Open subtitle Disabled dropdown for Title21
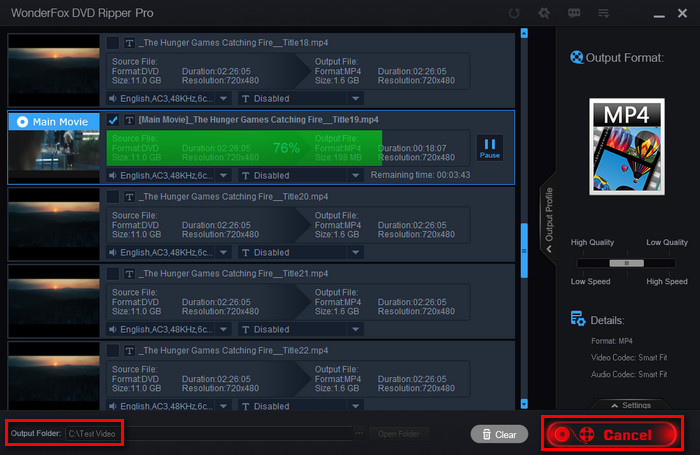 pyautogui.click(x=355, y=329)
